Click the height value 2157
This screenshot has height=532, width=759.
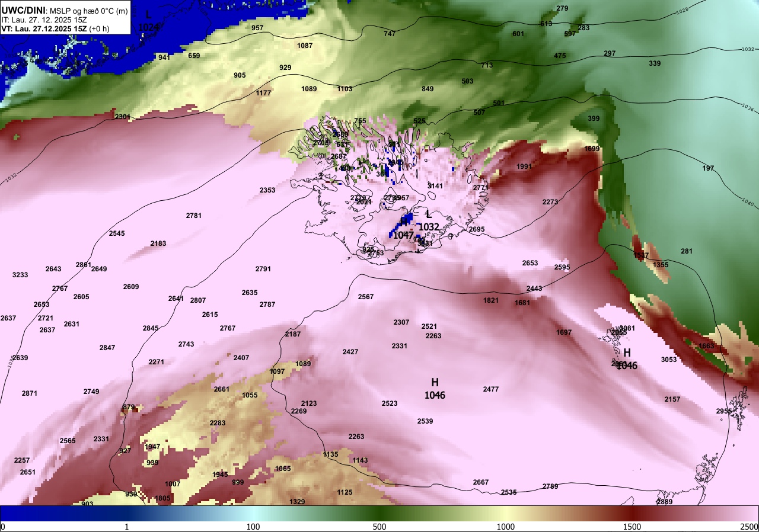point(672,399)
